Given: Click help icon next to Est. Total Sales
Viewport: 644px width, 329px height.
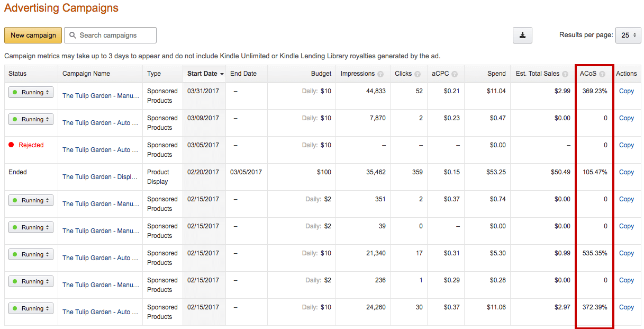Looking at the screenshot, I should point(565,74).
